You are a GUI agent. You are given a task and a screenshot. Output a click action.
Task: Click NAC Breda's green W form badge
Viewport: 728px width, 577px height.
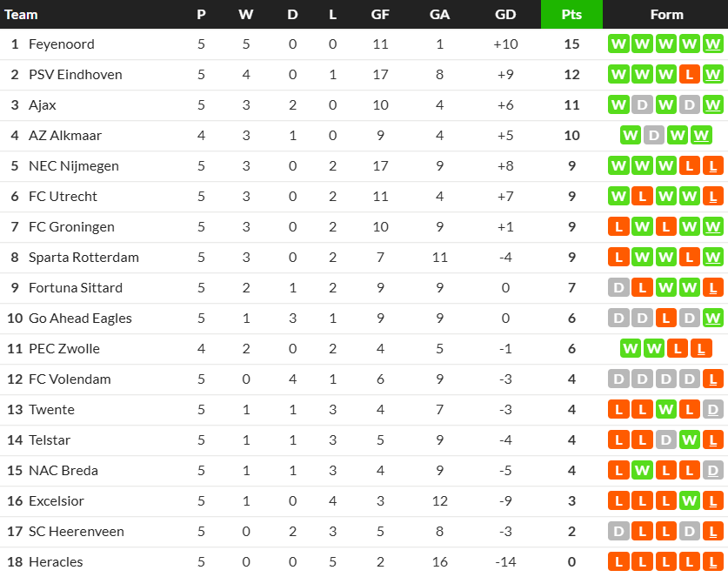click(x=642, y=471)
